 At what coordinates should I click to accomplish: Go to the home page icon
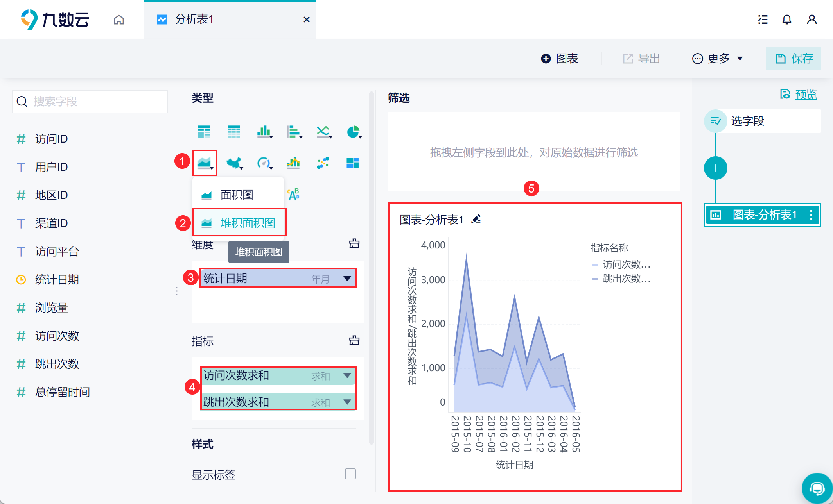click(x=119, y=20)
